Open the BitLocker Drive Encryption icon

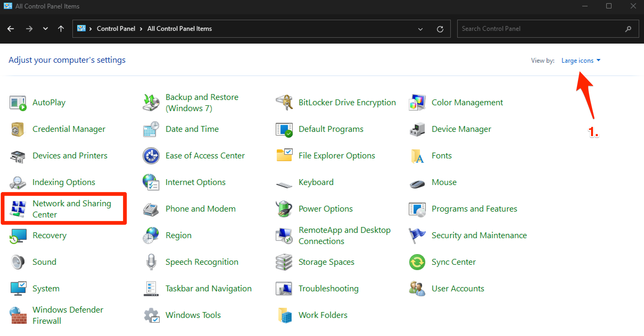click(284, 103)
